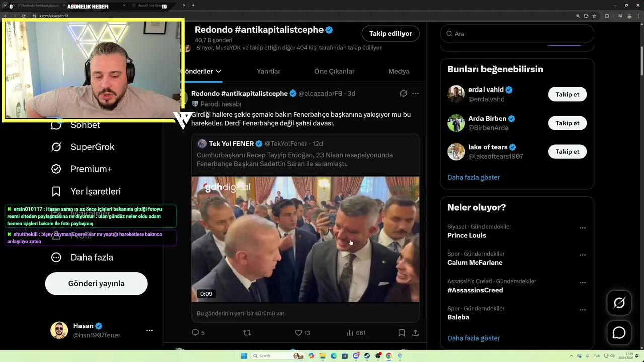
Task: View the analytics icon showing 681
Action: coord(350,332)
